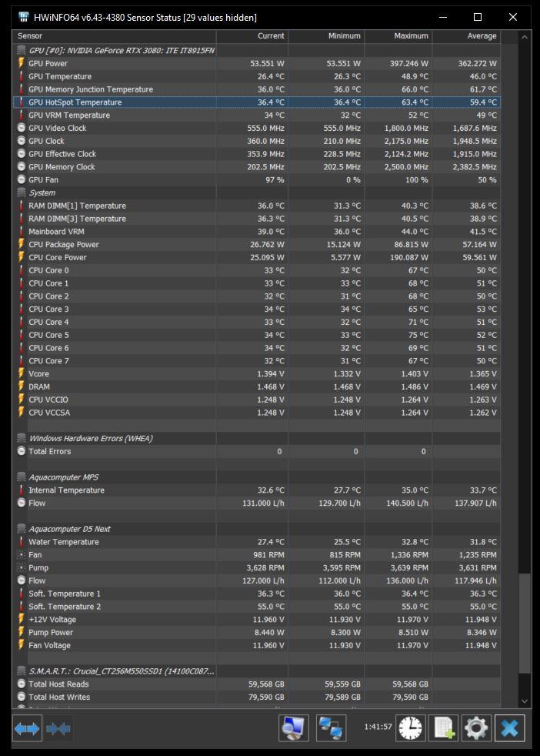Click the 397.246 W maximum GPU power value
540x756 pixels.
pos(409,63)
